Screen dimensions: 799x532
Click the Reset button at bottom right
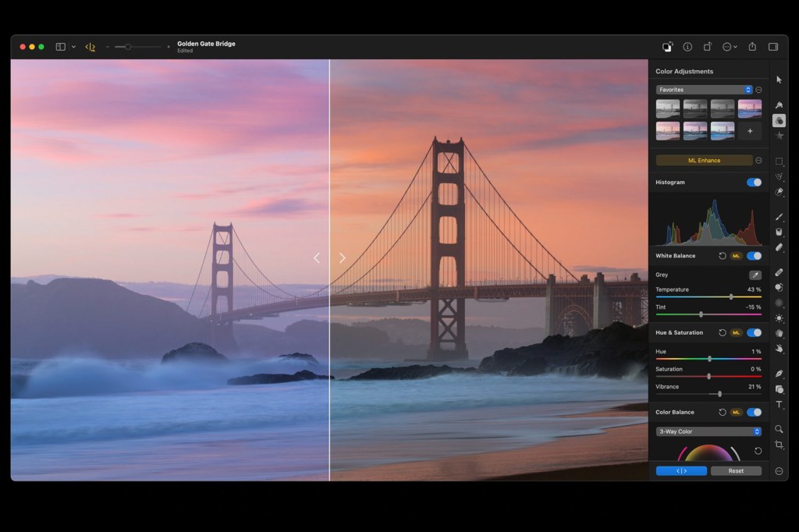click(x=736, y=470)
